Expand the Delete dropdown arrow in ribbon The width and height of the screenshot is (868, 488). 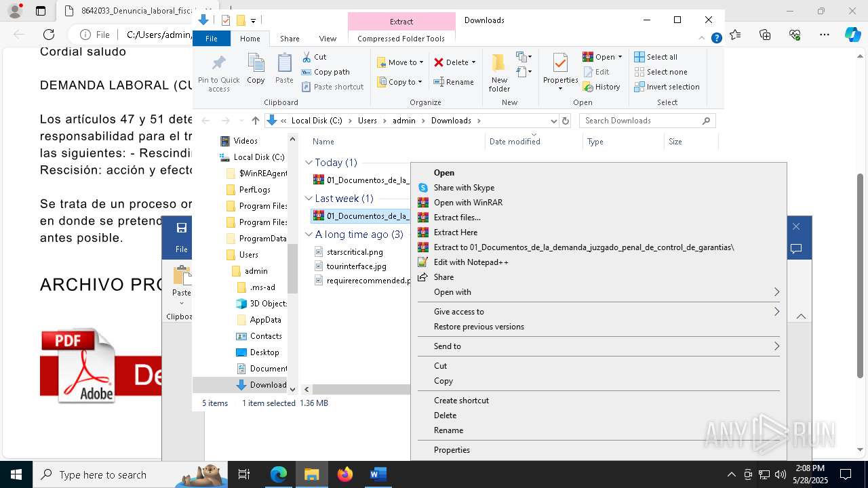pos(473,62)
